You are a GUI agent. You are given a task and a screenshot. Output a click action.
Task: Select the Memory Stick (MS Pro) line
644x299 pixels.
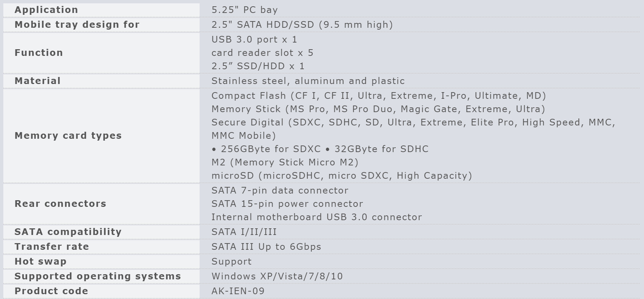(378, 109)
